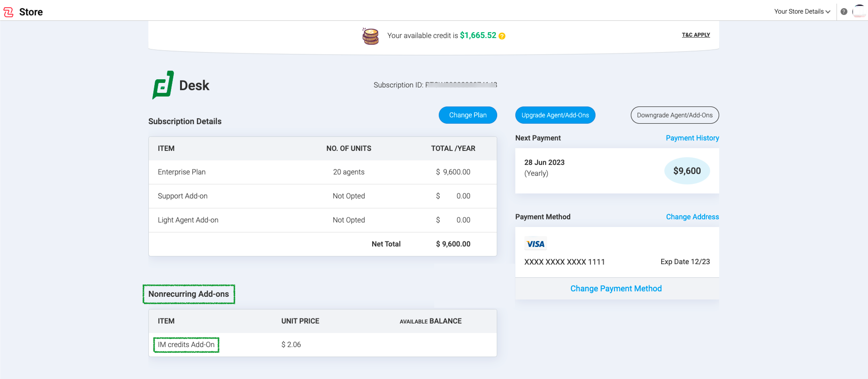
Task: Click the IM credits Add-On item
Action: point(186,345)
